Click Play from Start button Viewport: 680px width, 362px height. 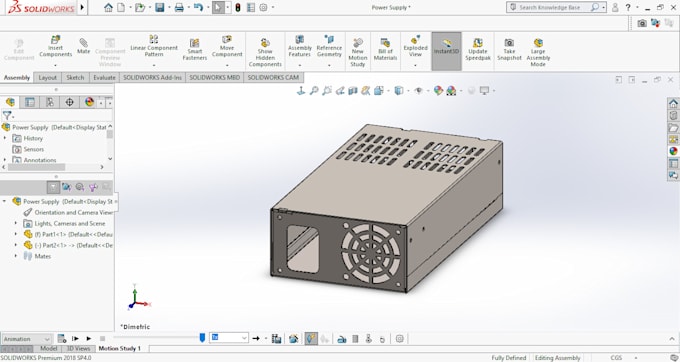pyautogui.click(x=75, y=339)
